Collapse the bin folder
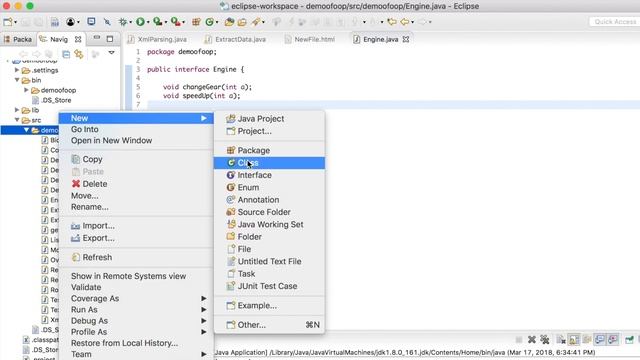 (x=17, y=80)
